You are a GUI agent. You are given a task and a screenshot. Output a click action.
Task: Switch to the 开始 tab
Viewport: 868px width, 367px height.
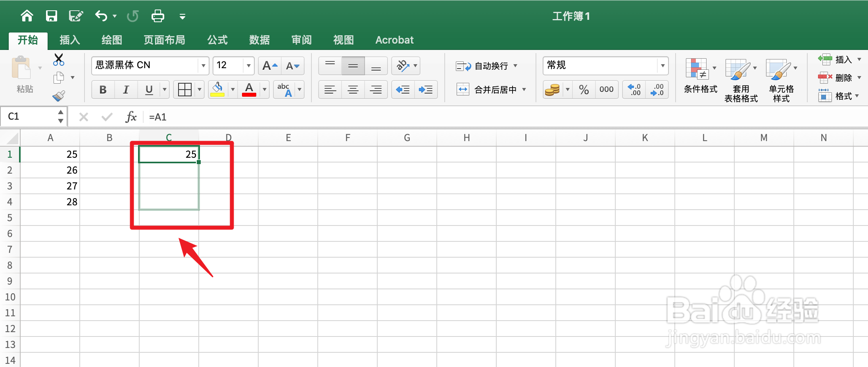point(28,40)
